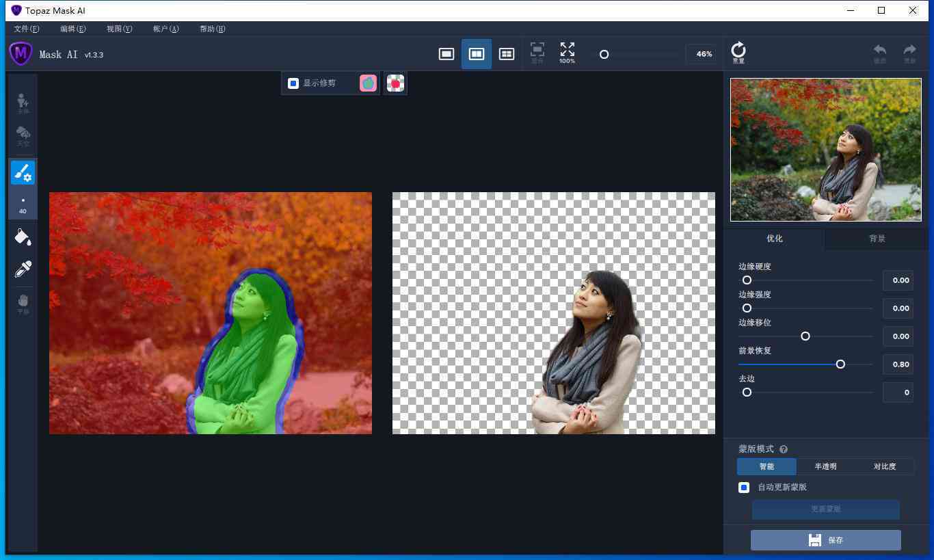Click the redo arrow icon

(x=909, y=53)
